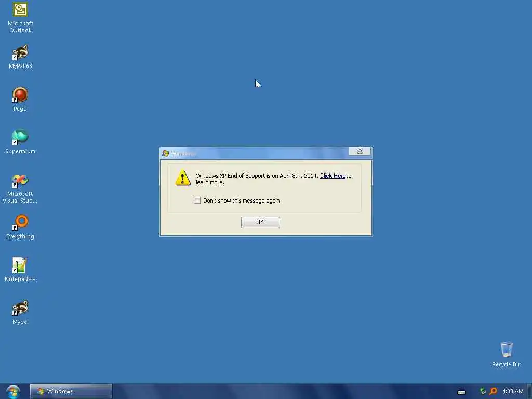Click the Everything search tray icon
This screenshot has width=532, height=399.
[494, 391]
